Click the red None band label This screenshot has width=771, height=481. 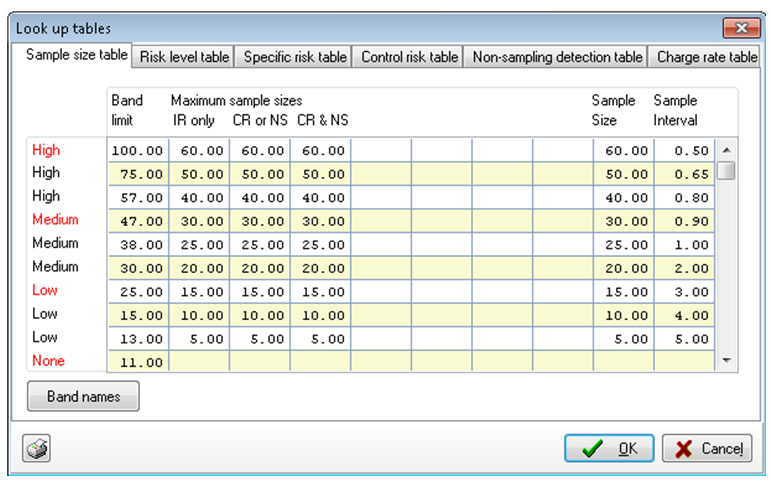coord(48,361)
